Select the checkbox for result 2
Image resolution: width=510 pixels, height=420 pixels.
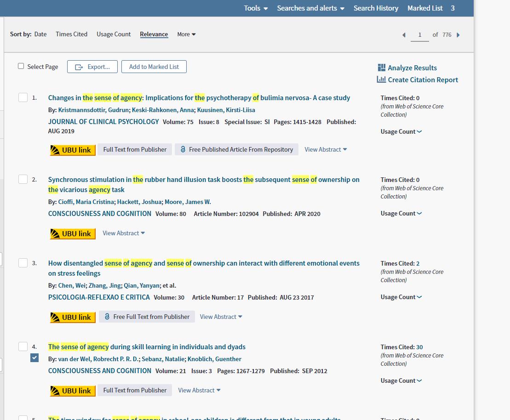point(23,179)
